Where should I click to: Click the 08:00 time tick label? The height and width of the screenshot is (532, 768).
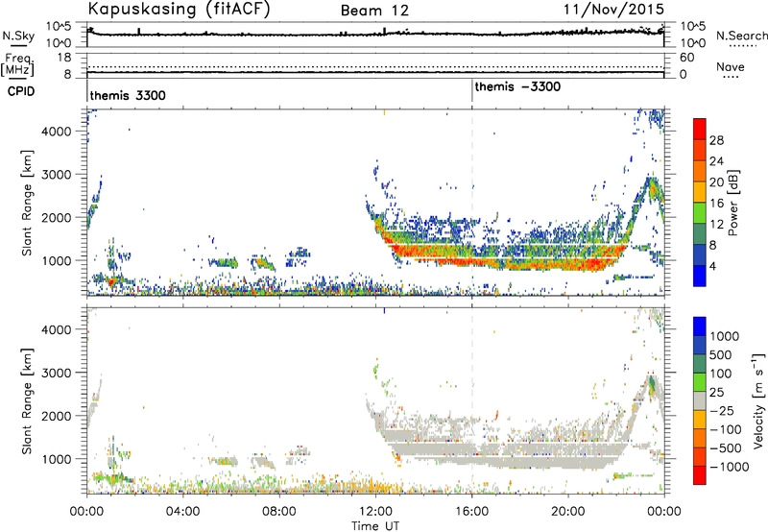coord(279,511)
